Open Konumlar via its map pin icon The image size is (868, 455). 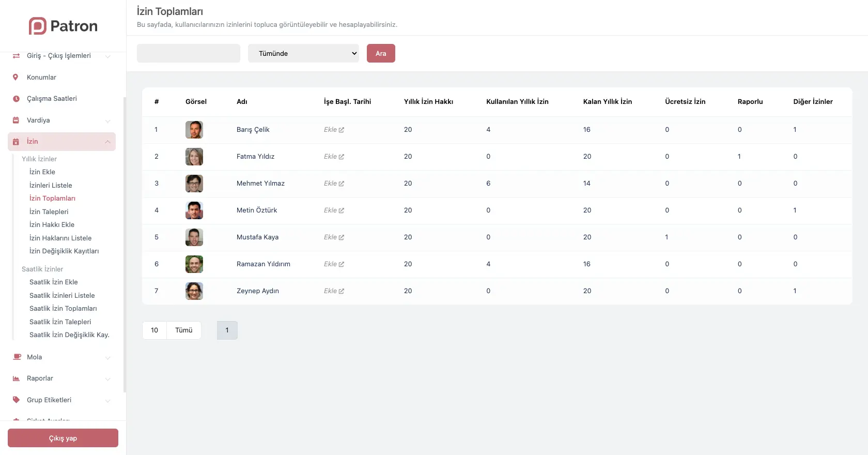(x=16, y=77)
